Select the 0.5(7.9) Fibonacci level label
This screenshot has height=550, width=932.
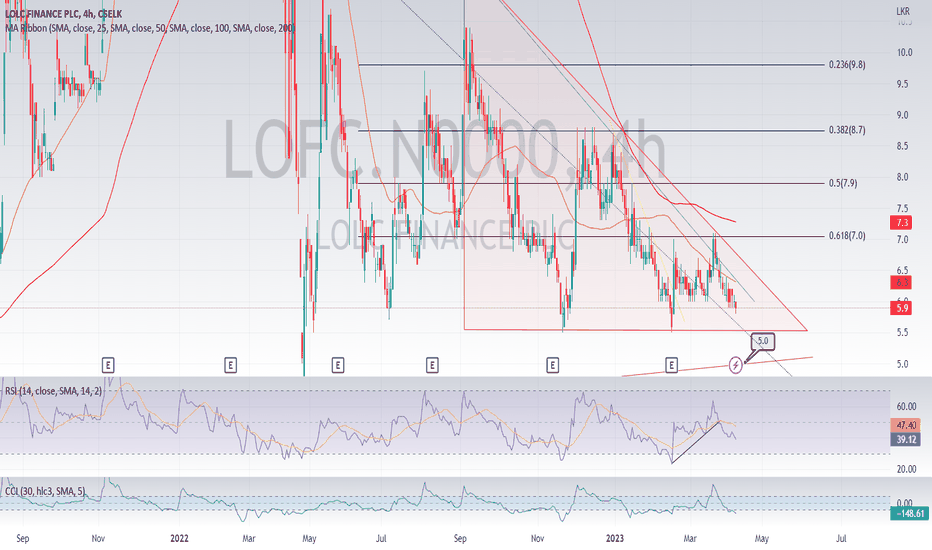click(843, 183)
